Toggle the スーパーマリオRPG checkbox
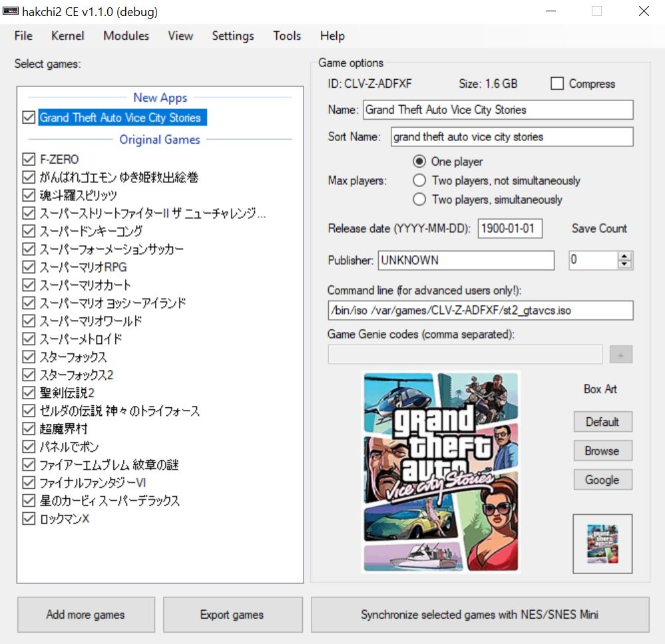 [29, 267]
